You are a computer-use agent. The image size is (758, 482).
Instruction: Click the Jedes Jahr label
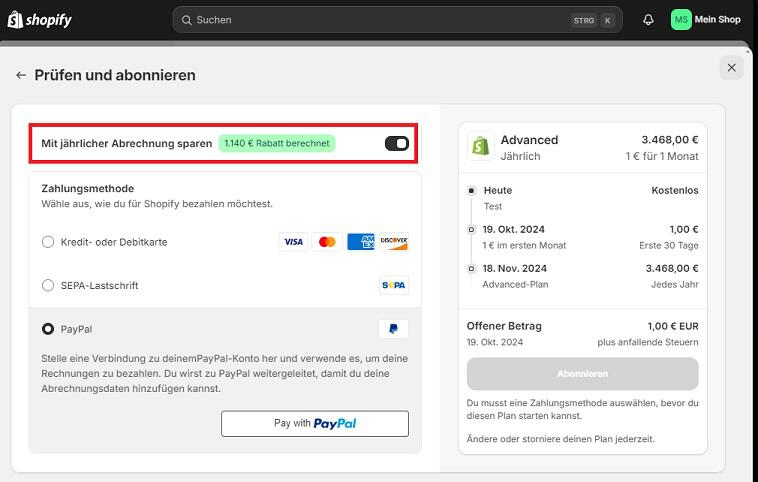pyautogui.click(x=674, y=284)
